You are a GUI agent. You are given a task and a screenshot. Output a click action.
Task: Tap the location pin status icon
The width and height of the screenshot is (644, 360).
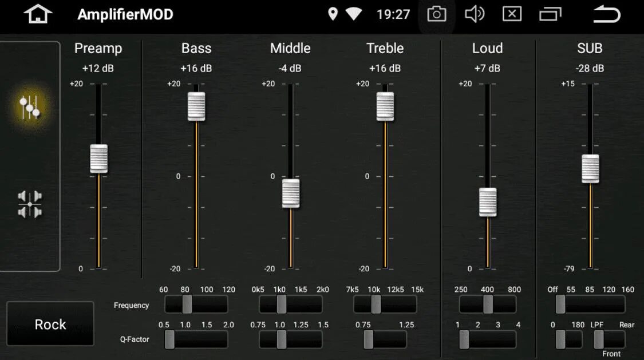click(333, 14)
